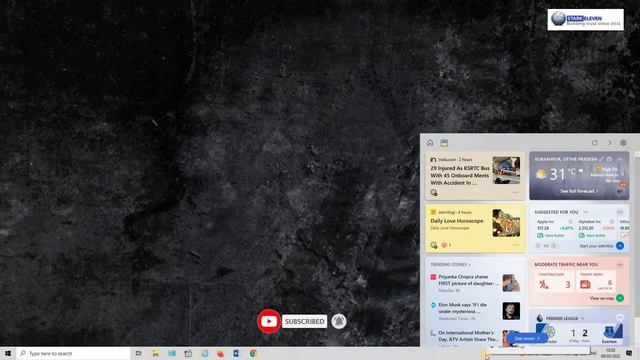Click the Elon Musk story thumbnail
The width and height of the screenshot is (640, 360).
pyautogui.click(x=511, y=311)
